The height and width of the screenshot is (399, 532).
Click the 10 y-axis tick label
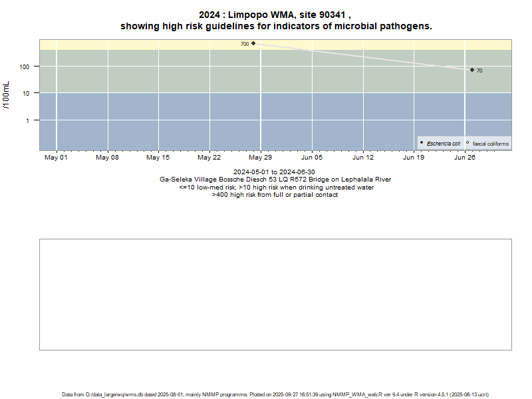[x=28, y=93]
